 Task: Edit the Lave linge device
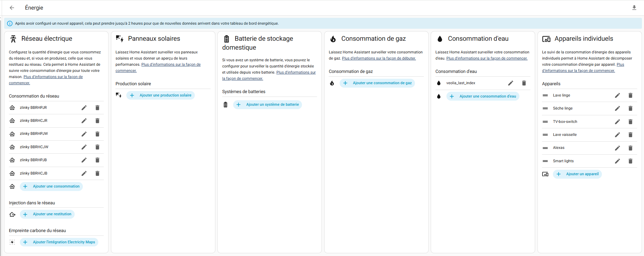click(617, 95)
